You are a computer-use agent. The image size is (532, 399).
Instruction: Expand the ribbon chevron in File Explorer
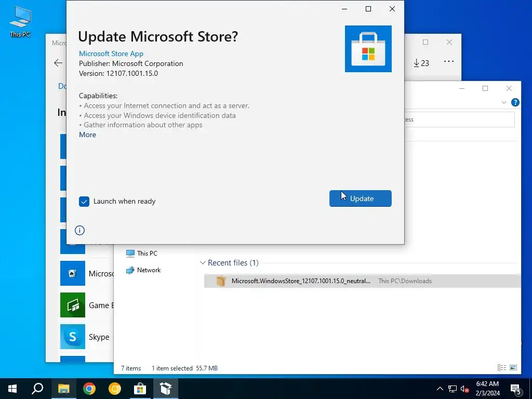pyautogui.click(x=504, y=102)
